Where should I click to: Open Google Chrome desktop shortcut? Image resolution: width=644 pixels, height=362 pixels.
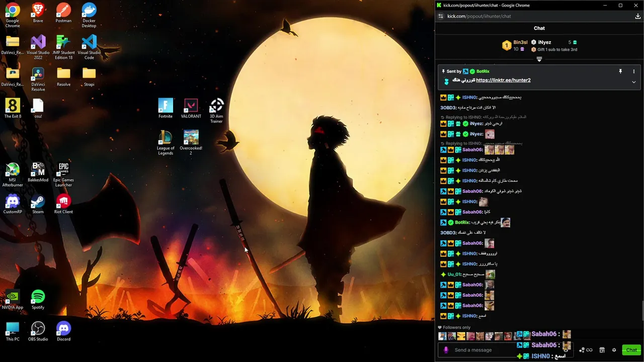pyautogui.click(x=13, y=15)
